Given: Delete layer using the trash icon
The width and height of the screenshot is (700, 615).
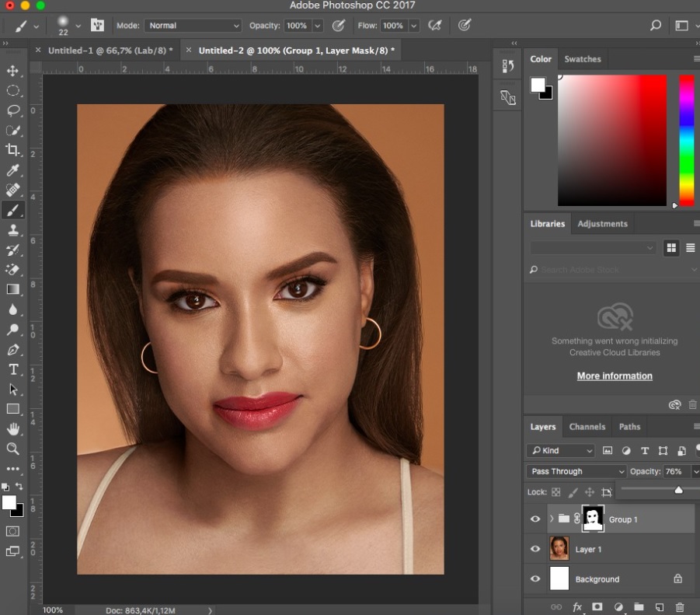Looking at the screenshot, I should pos(680,606).
